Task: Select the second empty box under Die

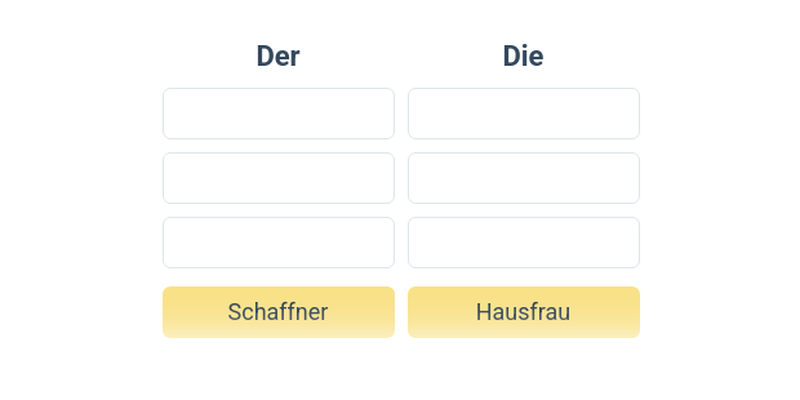Action: click(523, 178)
